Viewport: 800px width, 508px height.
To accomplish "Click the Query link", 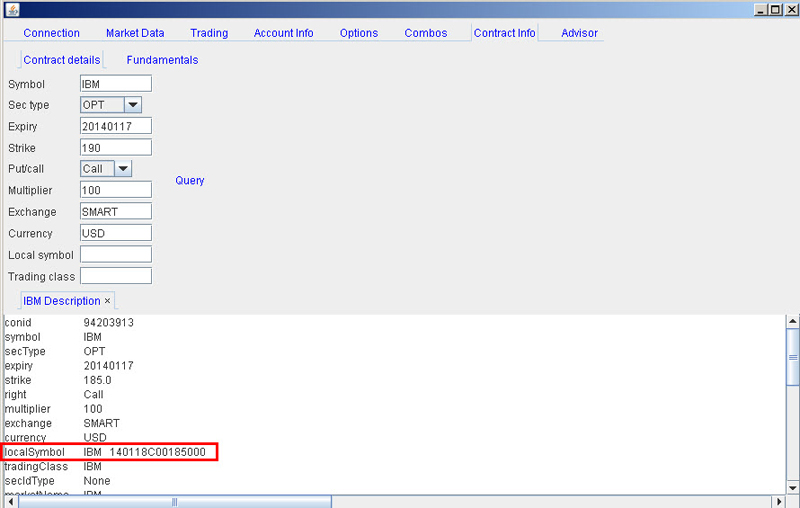I will (190, 181).
